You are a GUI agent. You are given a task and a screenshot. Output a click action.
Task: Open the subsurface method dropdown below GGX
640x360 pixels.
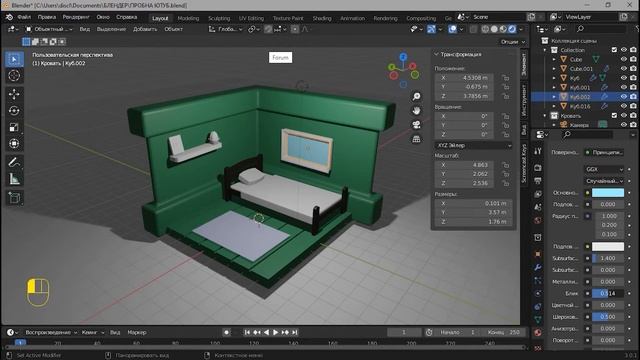(x=604, y=181)
